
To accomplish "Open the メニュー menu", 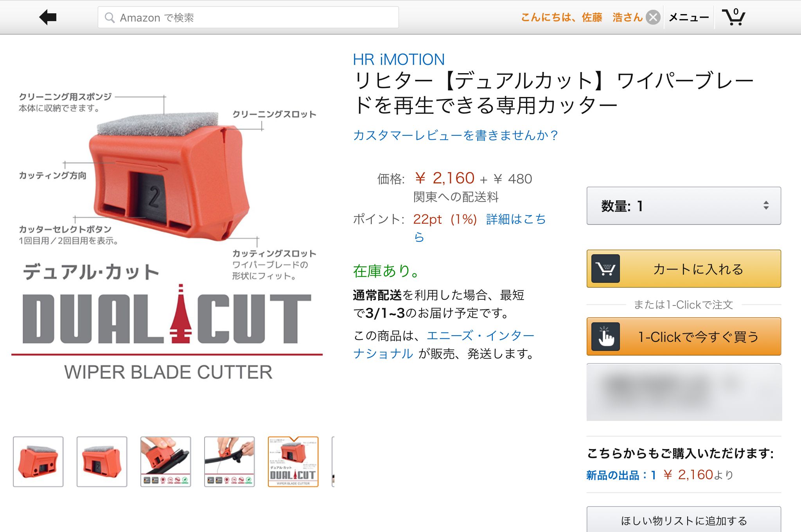I will (x=689, y=18).
